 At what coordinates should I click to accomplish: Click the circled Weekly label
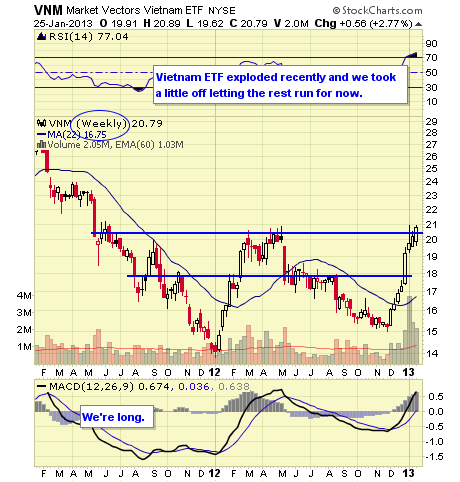pyautogui.click(x=102, y=124)
